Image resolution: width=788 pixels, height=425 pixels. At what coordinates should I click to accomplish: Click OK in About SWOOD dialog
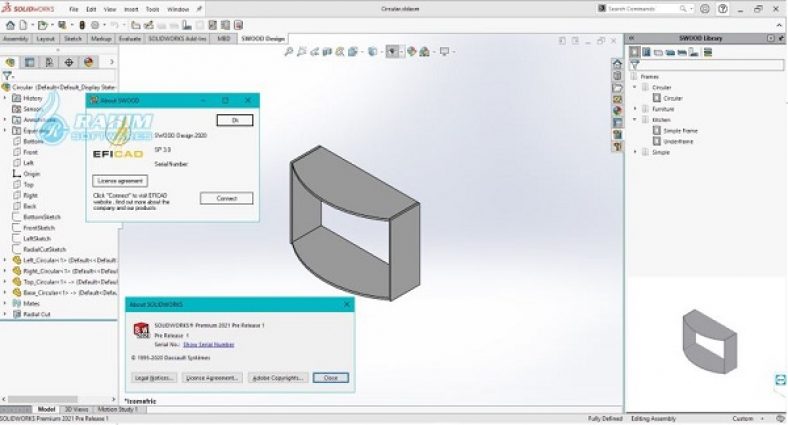click(235, 121)
